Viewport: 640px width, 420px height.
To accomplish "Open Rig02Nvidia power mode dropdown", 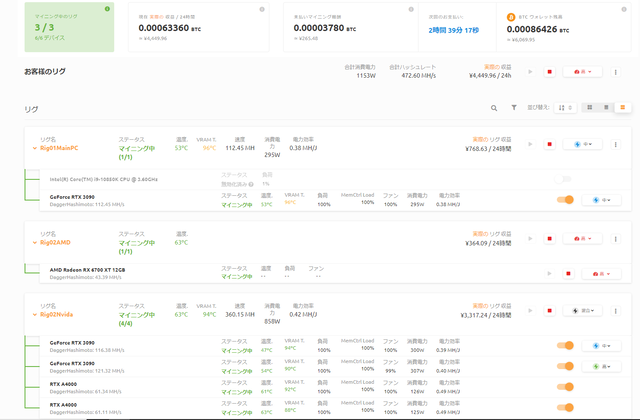I will tap(583, 311).
